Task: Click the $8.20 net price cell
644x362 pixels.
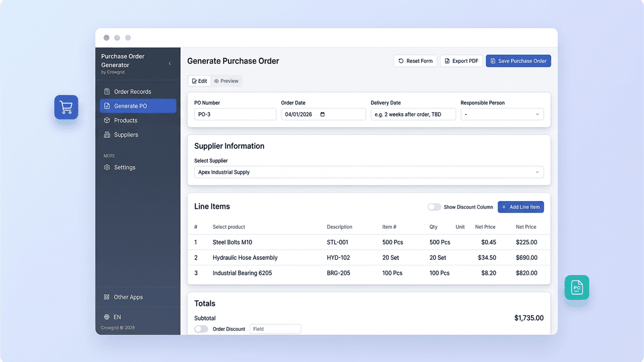Action: tap(489, 273)
